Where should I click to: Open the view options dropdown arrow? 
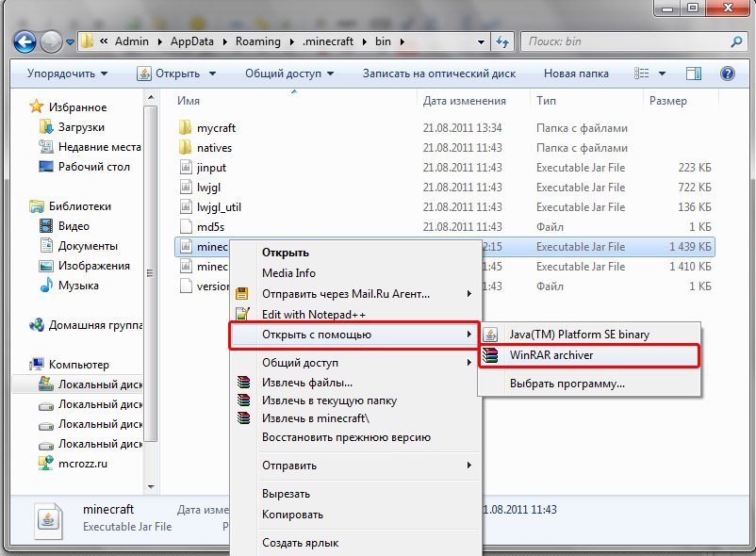coord(662,74)
